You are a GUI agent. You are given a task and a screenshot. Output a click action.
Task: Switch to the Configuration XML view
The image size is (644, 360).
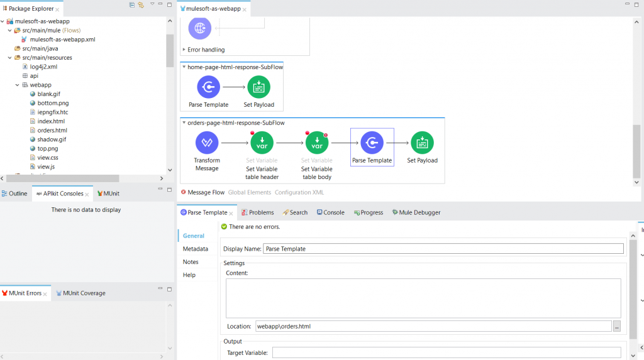click(x=300, y=192)
